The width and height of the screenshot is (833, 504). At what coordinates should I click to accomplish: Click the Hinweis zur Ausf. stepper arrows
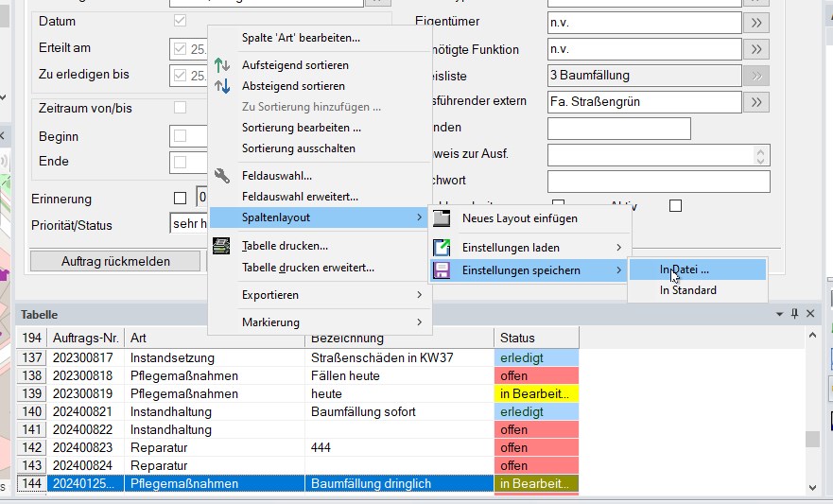760,155
